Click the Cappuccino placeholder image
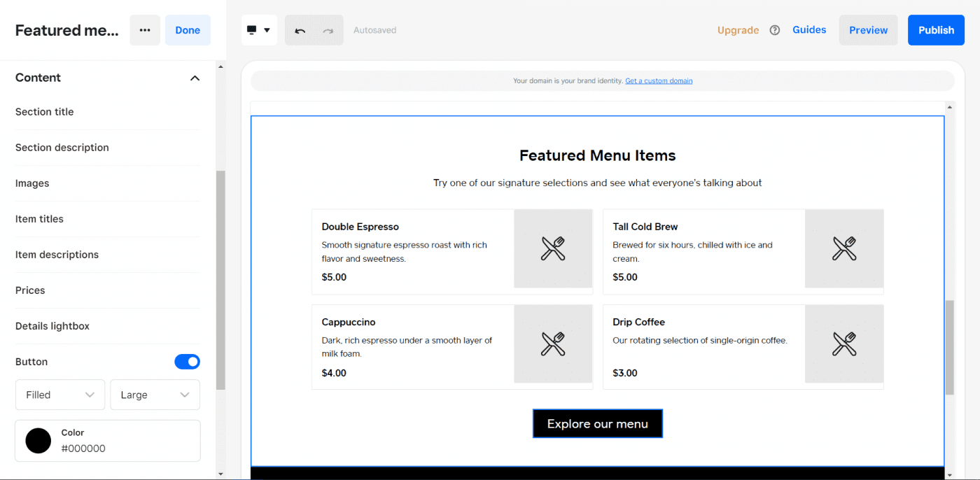Viewport: 980px width, 480px height. pyautogui.click(x=553, y=344)
